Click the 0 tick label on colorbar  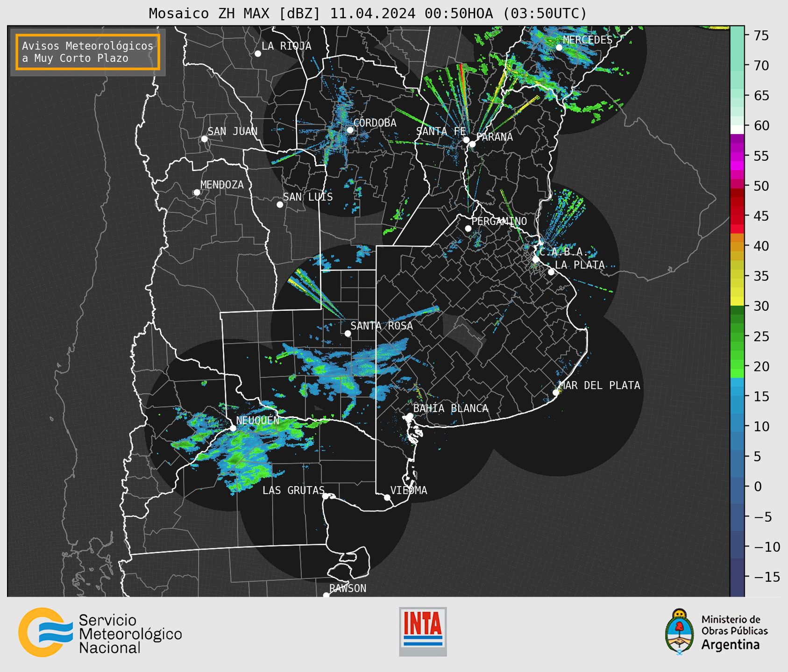tap(758, 486)
